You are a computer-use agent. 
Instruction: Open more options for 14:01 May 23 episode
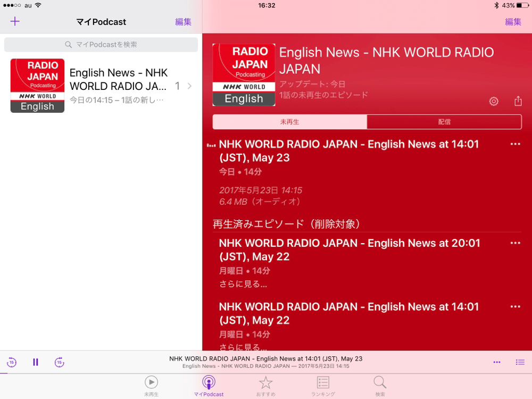(515, 144)
